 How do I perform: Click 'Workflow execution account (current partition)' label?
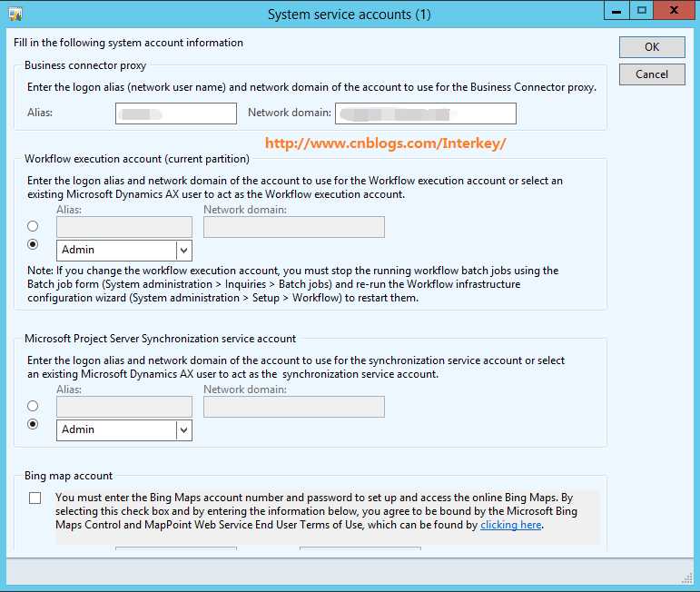tap(137, 159)
